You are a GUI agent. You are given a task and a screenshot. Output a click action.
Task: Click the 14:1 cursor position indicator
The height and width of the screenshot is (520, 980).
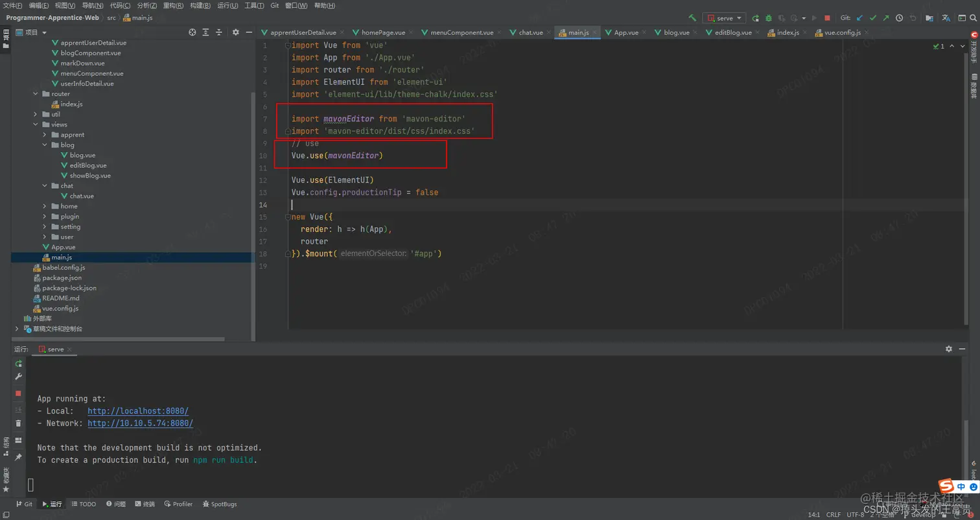(x=814, y=514)
